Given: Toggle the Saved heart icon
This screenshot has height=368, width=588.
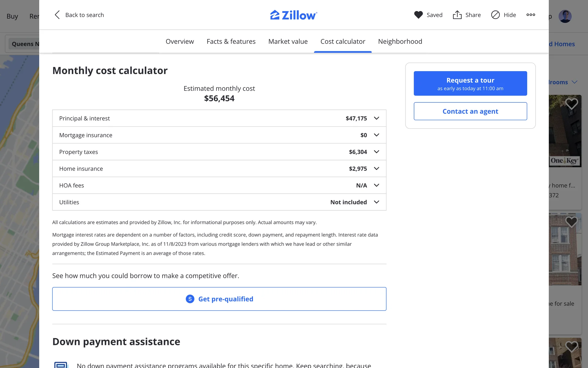Looking at the screenshot, I should [418, 15].
